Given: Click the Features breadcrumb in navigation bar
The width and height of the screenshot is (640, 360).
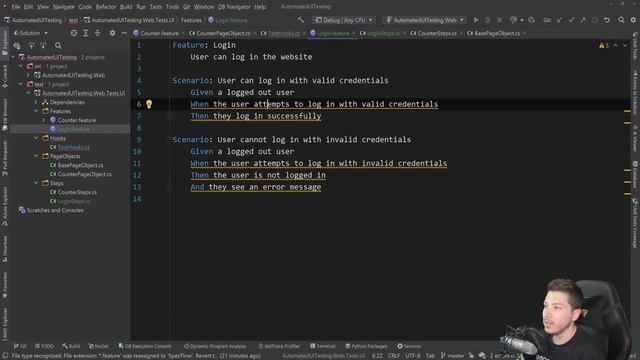Looking at the screenshot, I should point(191,20).
